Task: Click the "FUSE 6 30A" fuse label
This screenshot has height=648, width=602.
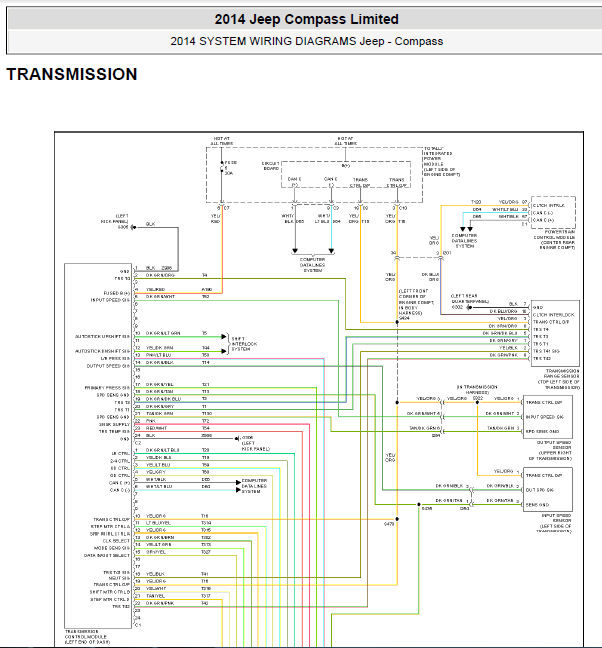Action: [x=230, y=168]
